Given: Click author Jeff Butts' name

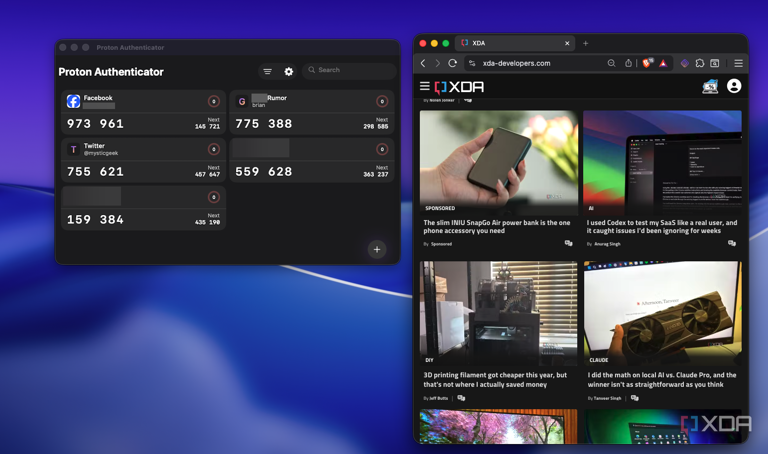Looking at the screenshot, I should [438, 398].
